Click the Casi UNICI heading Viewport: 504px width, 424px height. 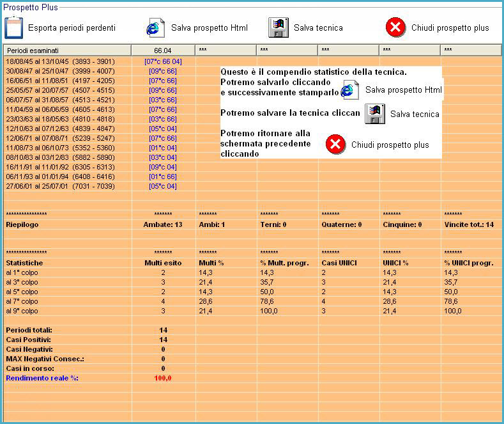[339, 263]
